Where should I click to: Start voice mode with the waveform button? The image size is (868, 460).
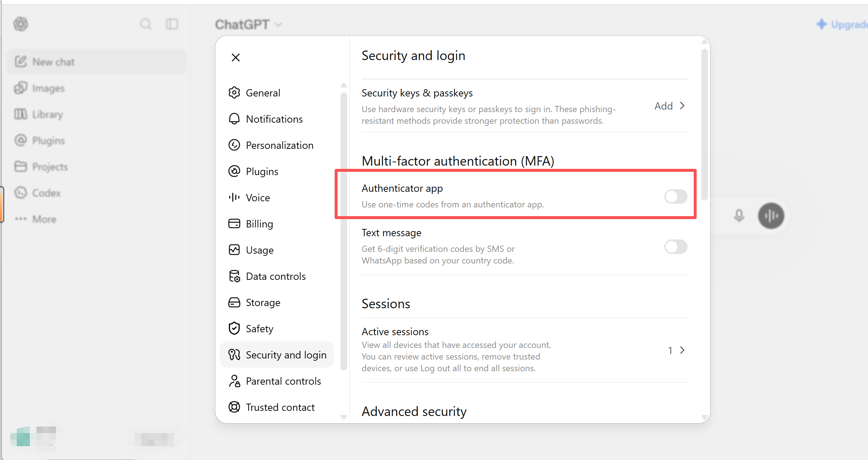coord(771,216)
